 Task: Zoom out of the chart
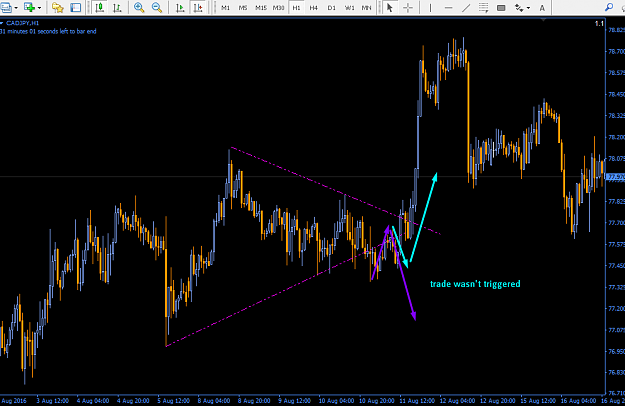coord(157,8)
